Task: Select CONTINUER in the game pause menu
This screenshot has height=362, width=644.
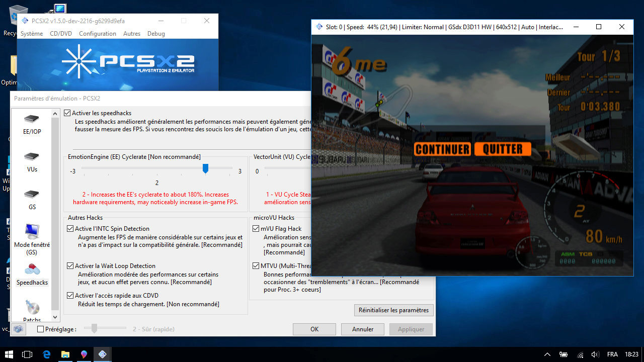Action: tap(443, 149)
